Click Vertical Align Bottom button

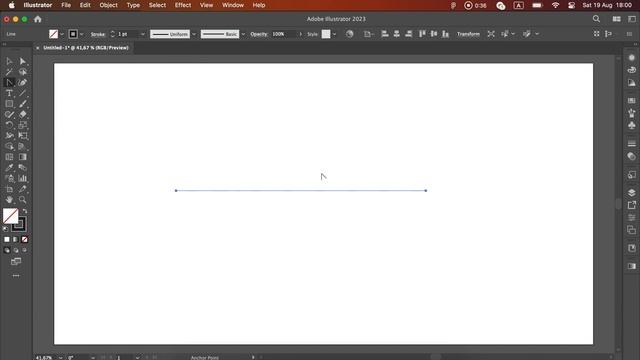point(445,34)
